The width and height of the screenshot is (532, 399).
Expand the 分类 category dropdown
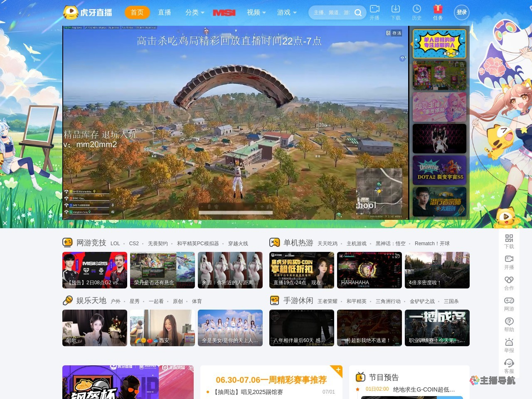tap(195, 12)
